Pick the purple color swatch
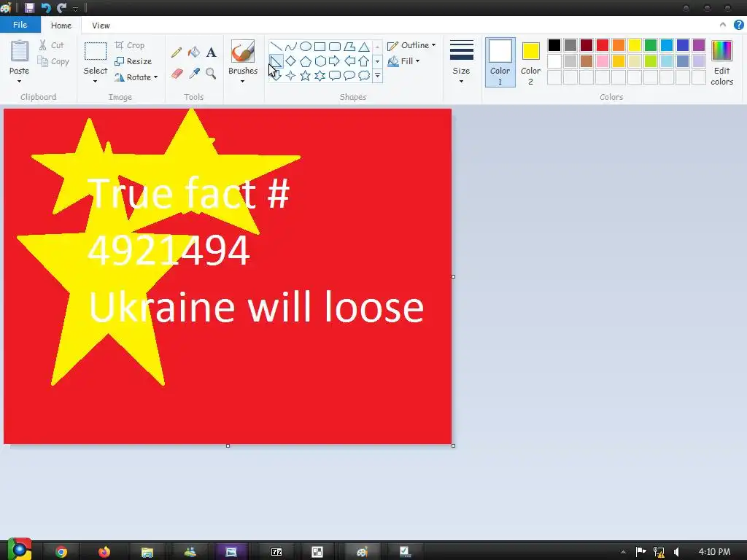 [x=698, y=44]
